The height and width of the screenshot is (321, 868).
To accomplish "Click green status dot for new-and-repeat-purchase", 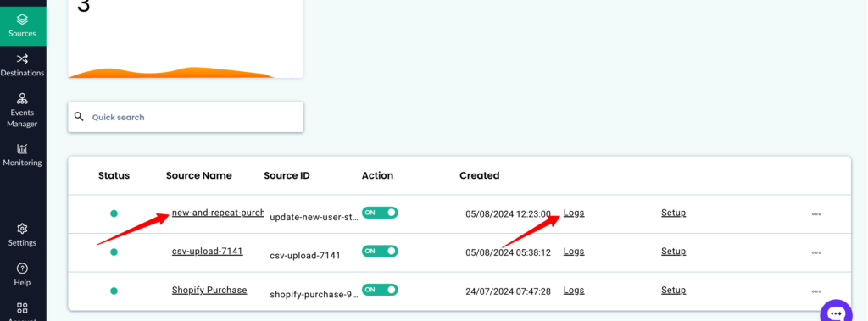I will tap(114, 213).
